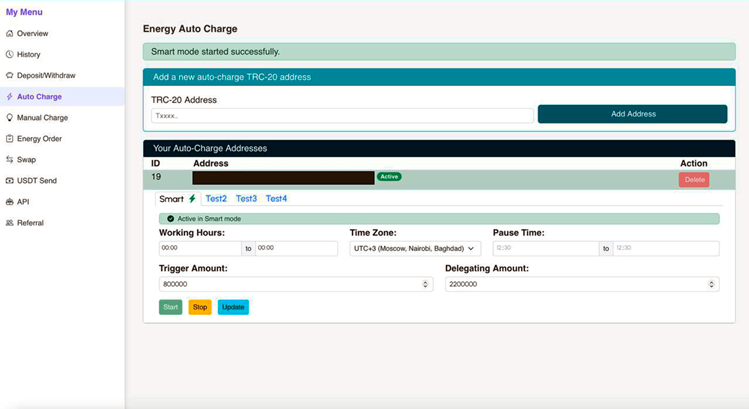
Task: Open the API menu item
Action: pyautogui.click(x=24, y=201)
